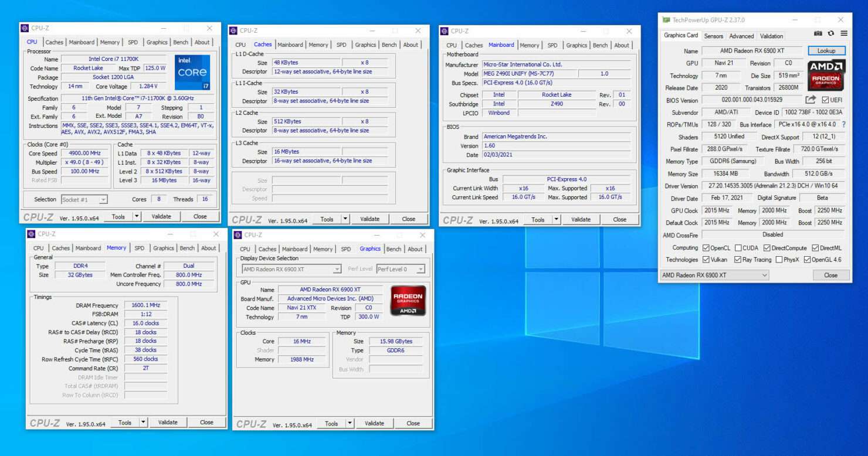Open CPU tab in Memory window
This screenshot has height=456, width=868.
[39, 248]
